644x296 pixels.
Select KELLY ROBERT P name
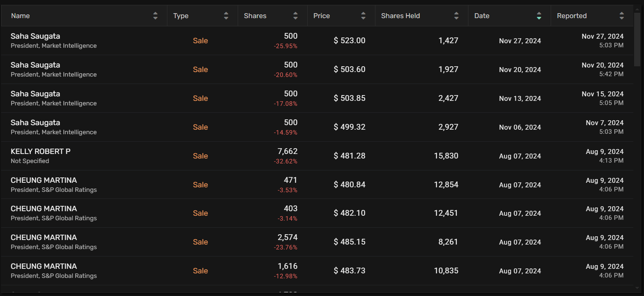pyautogui.click(x=41, y=151)
